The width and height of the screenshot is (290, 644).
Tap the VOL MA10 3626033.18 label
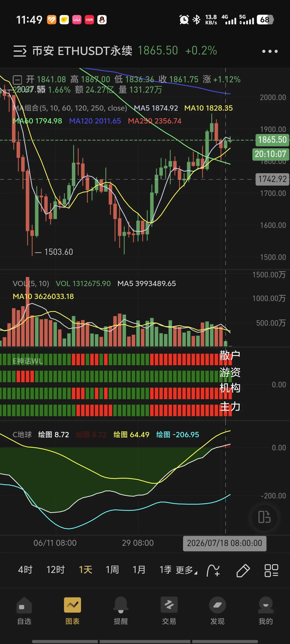[43, 296]
